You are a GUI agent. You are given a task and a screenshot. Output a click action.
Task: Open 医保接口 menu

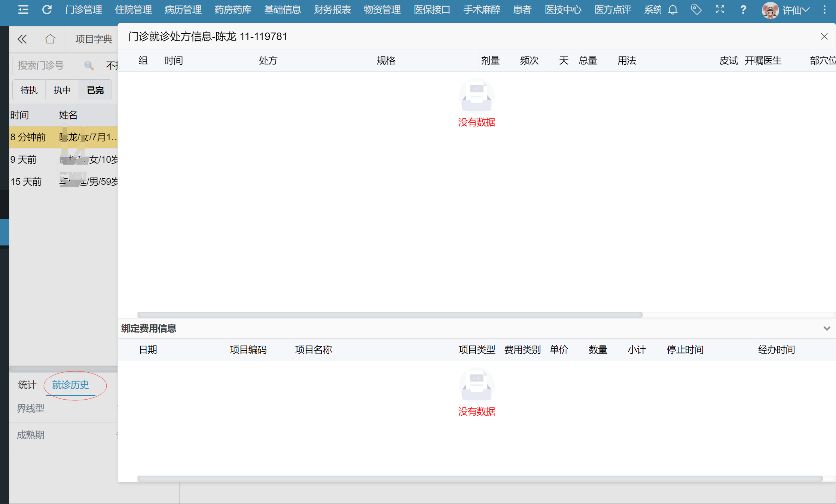pos(432,10)
